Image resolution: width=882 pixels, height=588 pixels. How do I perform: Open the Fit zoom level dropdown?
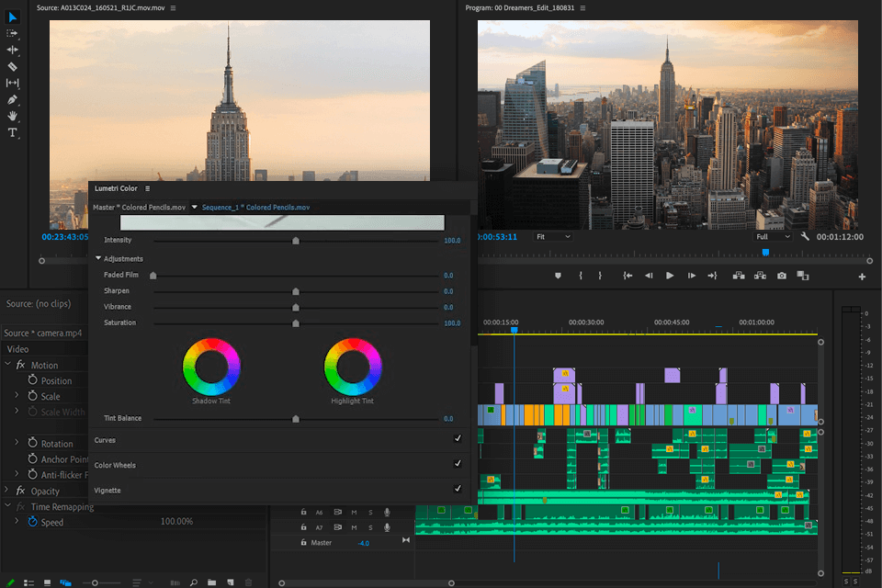pos(553,236)
